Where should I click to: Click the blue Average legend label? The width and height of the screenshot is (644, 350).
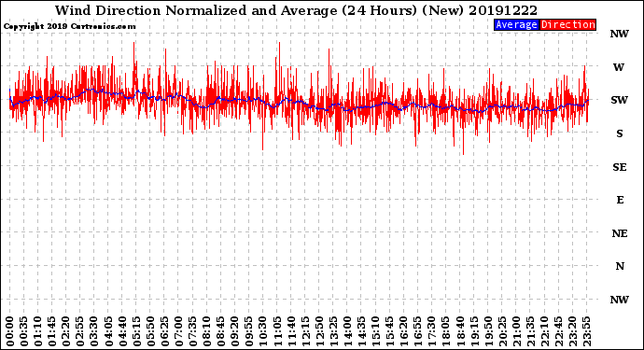click(516, 24)
